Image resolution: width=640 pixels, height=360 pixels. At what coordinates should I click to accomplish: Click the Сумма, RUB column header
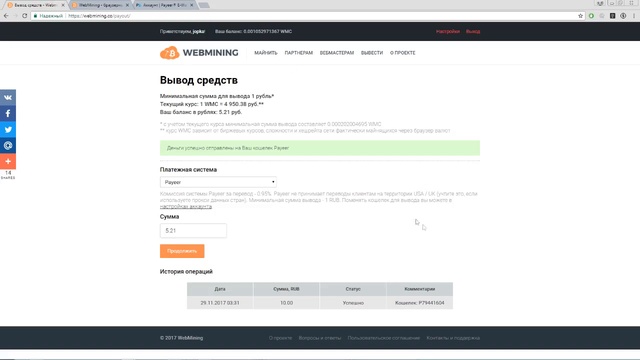(x=286, y=289)
